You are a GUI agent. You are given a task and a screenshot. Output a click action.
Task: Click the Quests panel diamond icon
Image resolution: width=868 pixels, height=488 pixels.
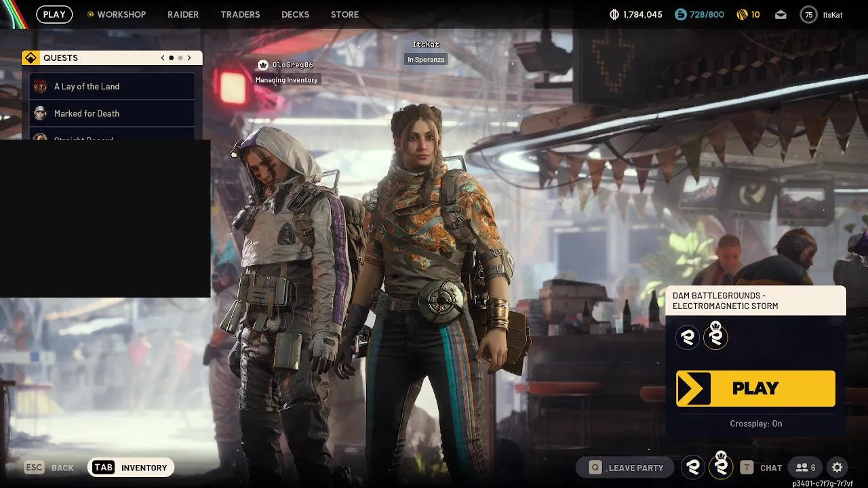pyautogui.click(x=31, y=58)
